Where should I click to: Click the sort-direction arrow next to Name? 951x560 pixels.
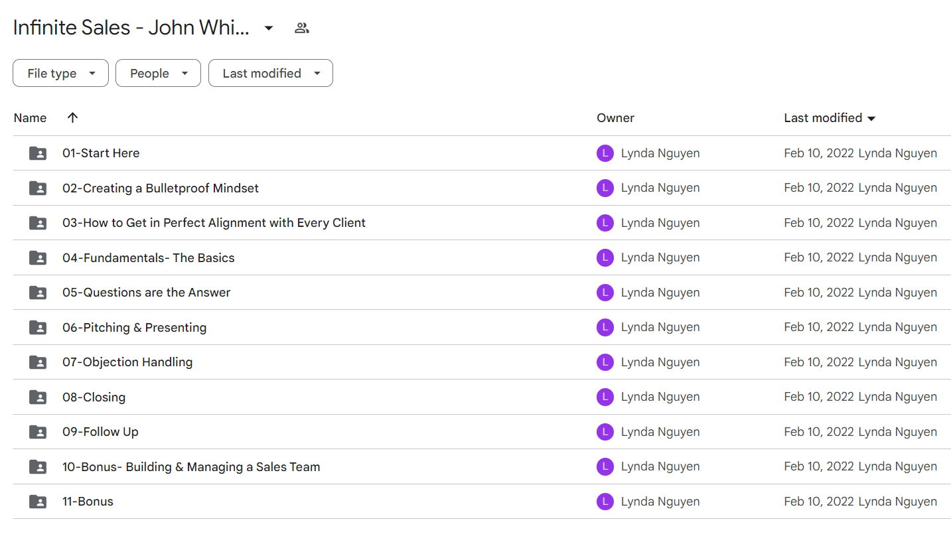[x=73, y=117]
